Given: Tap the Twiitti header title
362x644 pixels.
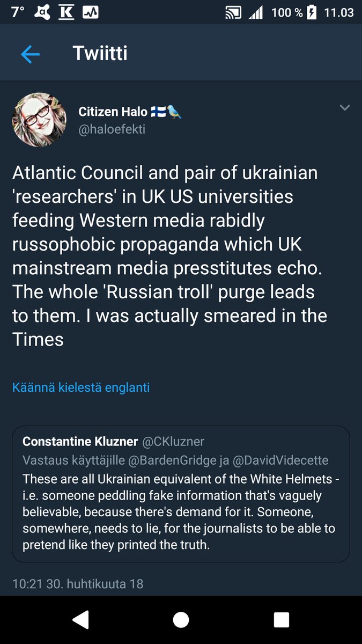Looking at the screenshot, I should coord(100,54).
